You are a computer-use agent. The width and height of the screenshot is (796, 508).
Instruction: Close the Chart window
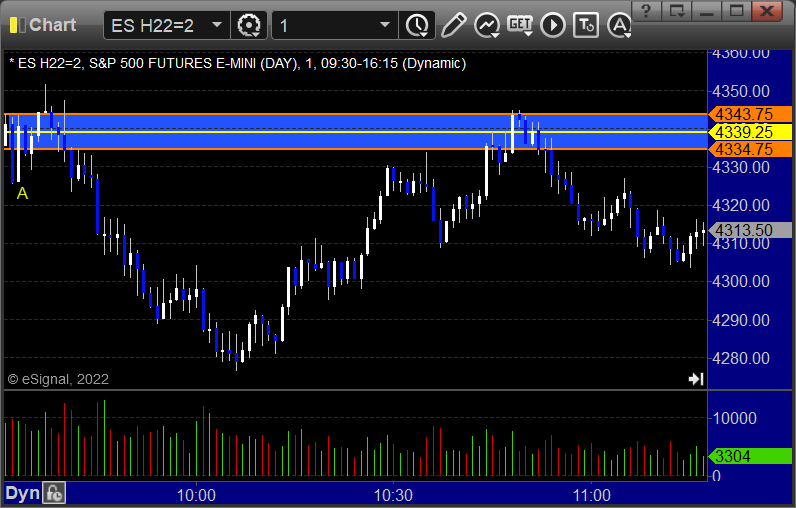[x=767, y=11]
